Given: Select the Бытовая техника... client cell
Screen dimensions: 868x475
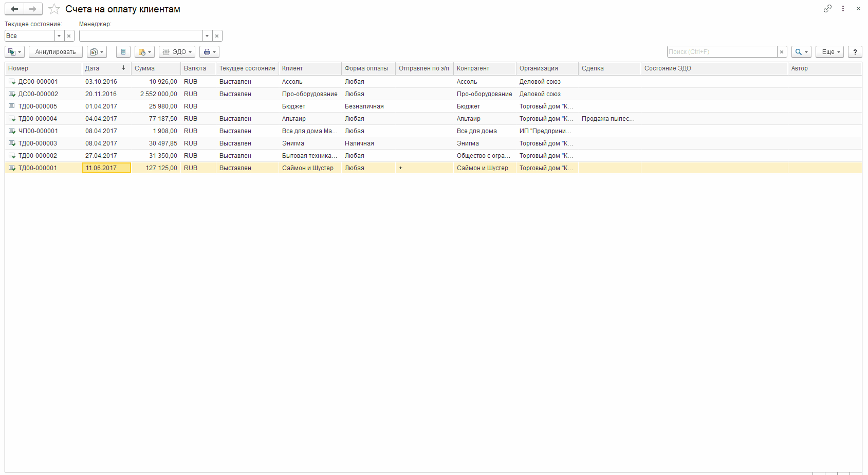Looking at the screenshot, I should (x=310, y=156).
